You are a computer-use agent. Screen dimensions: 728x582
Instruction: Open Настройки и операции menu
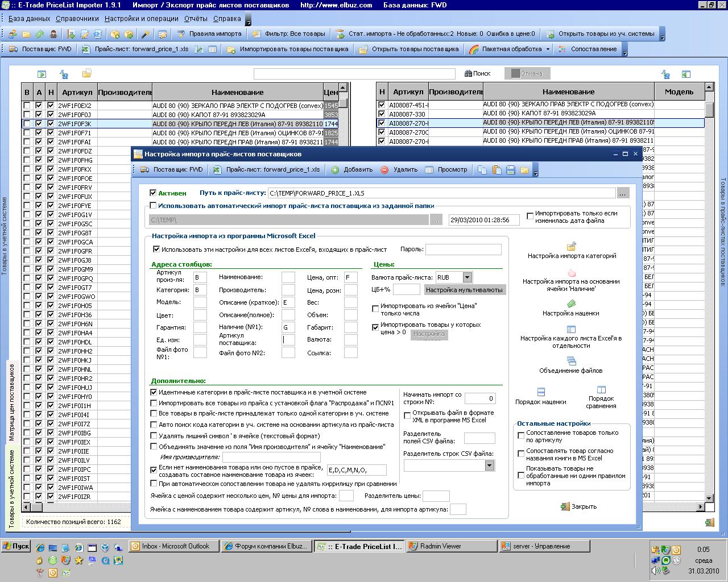point(142,19)
